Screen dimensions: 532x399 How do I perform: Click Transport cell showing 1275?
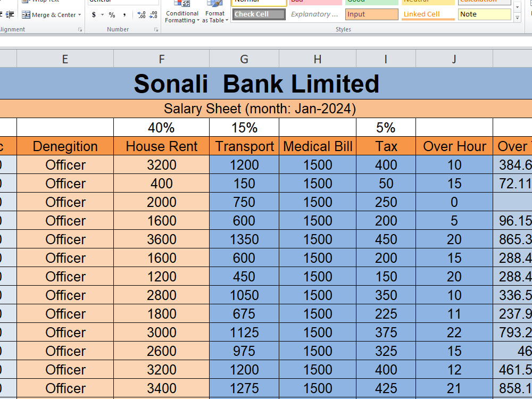(x=244, y=388)
